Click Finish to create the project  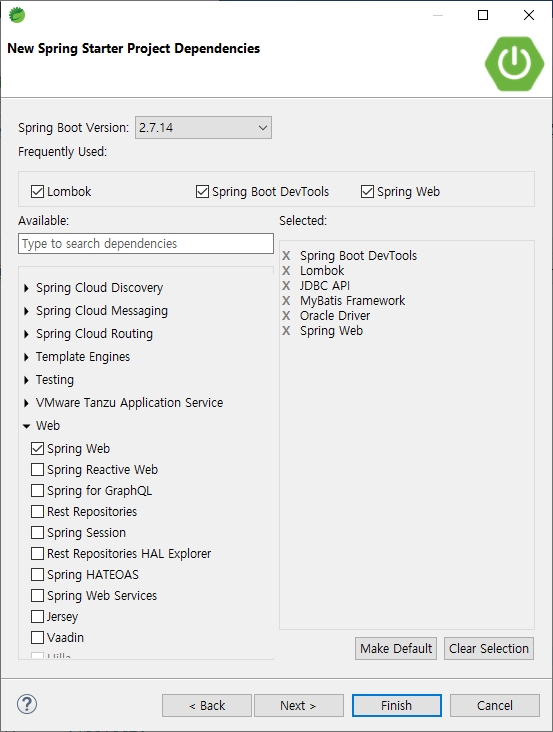pos(397,705)
